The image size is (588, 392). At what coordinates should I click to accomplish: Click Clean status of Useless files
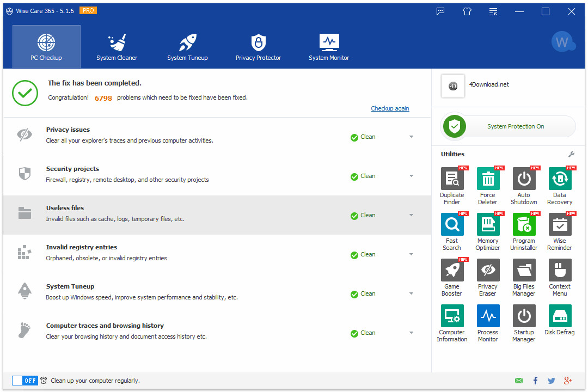(363, 216)
